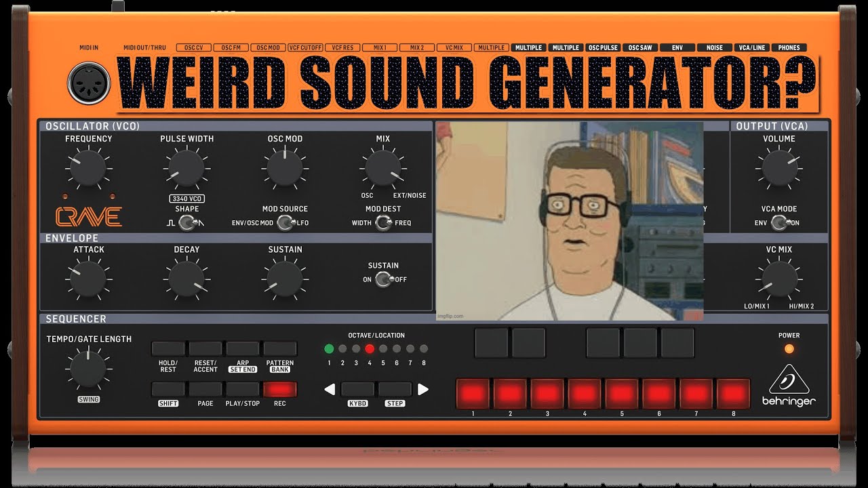This screenshot has width=868, height=488.
Task: Tap red step button 1
Action: (x=473, y=394)
